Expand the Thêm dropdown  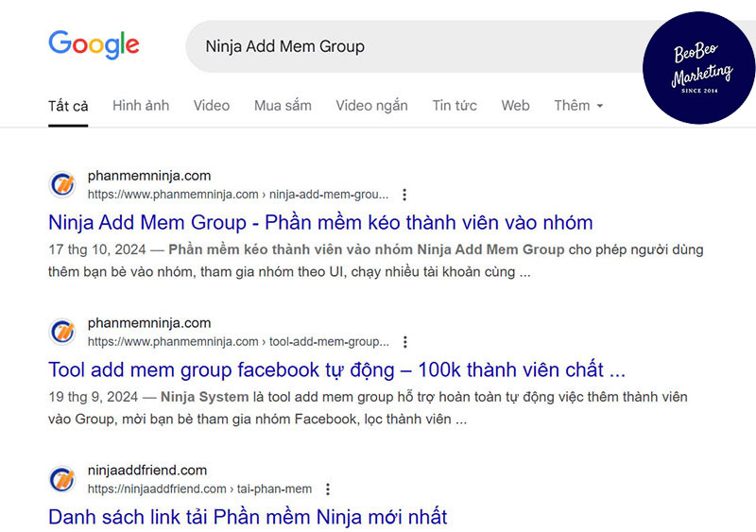578,105
